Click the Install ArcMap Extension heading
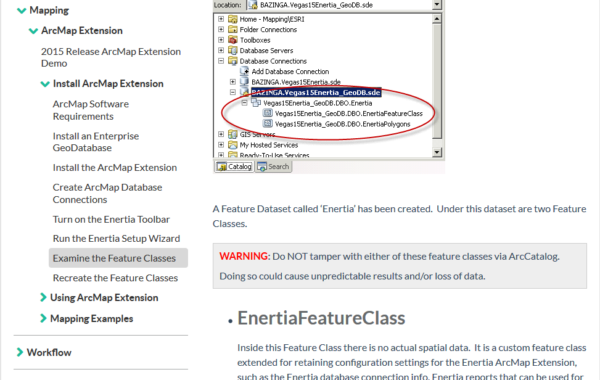The height and width of the screenshot is (380, 600). coord(108,83)
